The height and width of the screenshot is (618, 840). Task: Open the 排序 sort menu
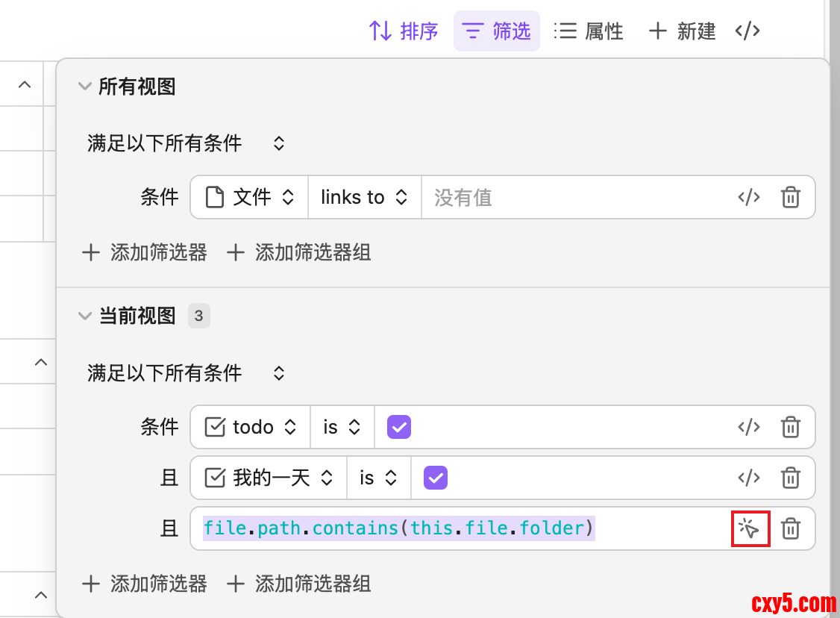coord(404,31)
